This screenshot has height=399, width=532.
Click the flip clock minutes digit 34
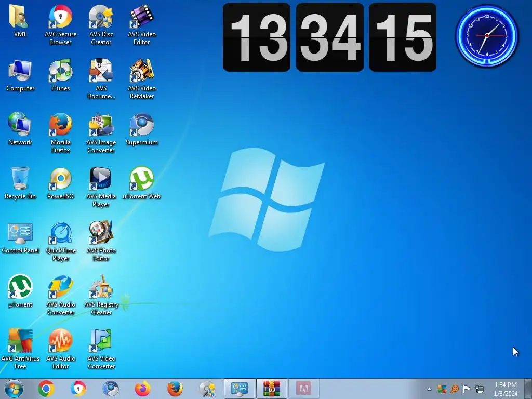point(330,37)
